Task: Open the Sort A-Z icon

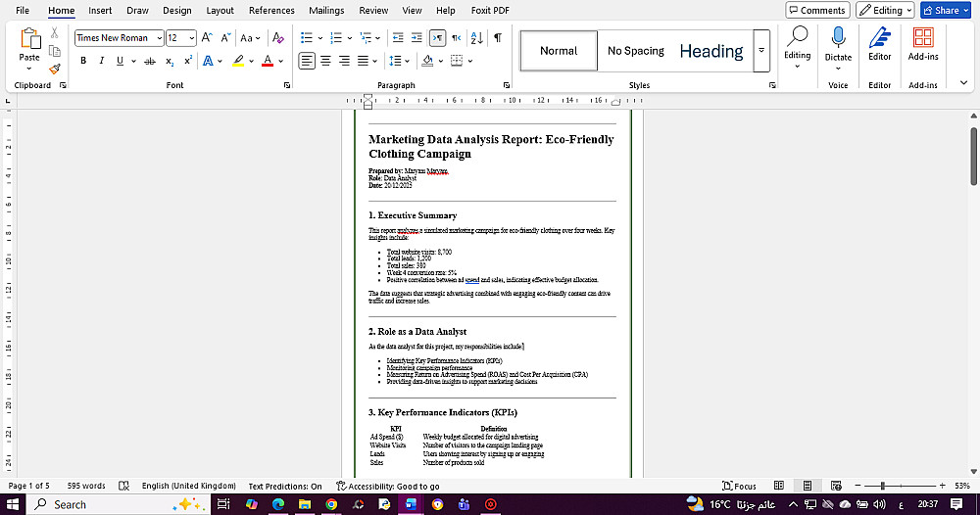Action: pos(477,38)
